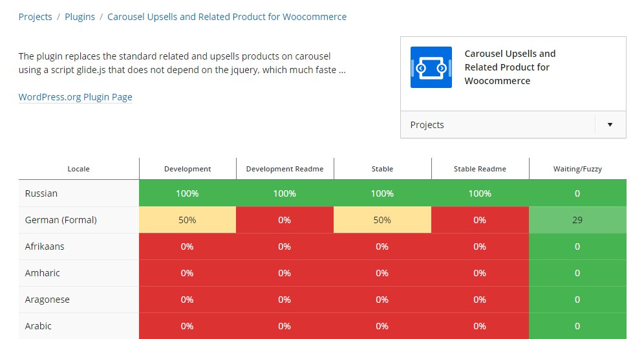Open Russian Stable Readme 100% cell
Image resolution: width=644 pixels, height=339 pixels.
pos(480,193)
